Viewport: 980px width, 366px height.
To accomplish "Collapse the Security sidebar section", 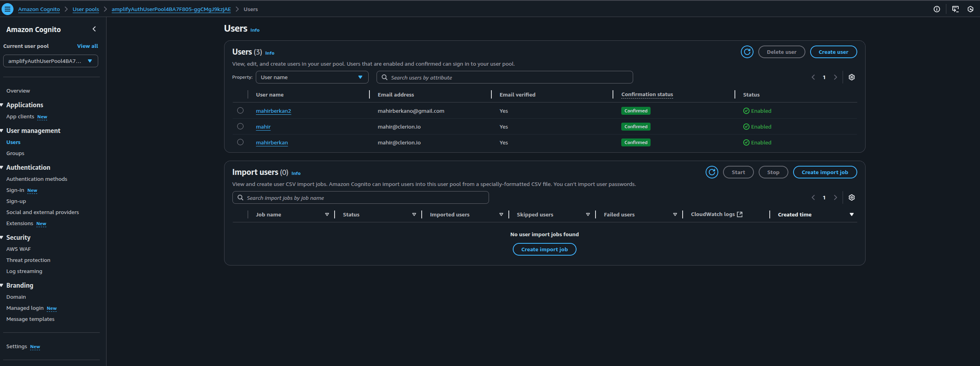I will (2, 237).
